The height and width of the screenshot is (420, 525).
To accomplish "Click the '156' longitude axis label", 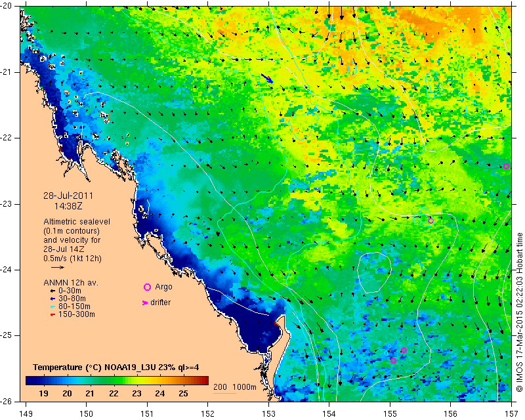I will pyautogui.click(x=451, y=414).
